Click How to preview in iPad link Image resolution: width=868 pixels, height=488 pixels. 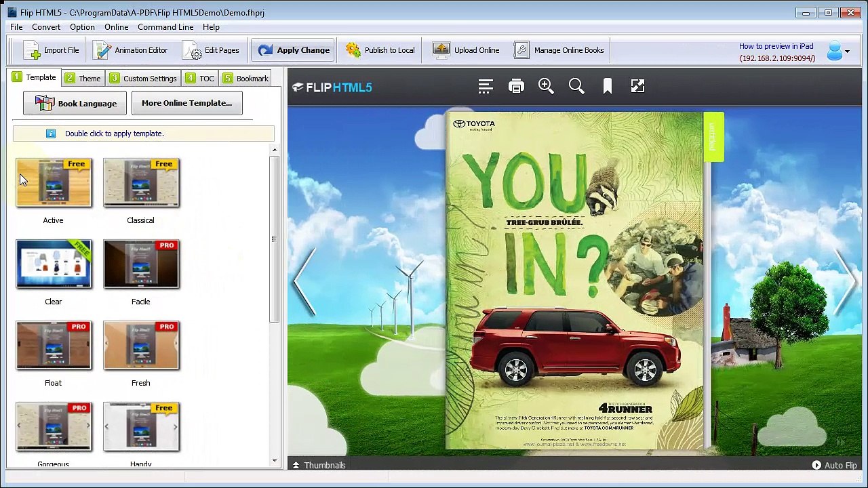click(776, 46)
